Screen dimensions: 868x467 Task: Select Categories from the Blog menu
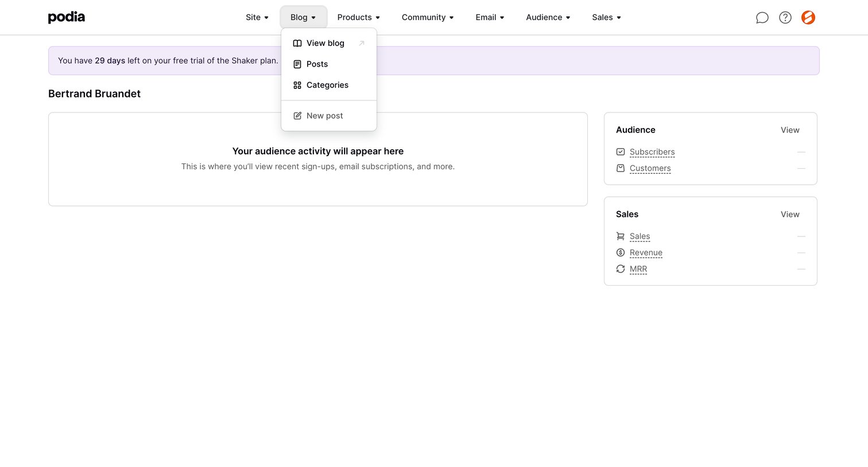[x=329, y=85]
